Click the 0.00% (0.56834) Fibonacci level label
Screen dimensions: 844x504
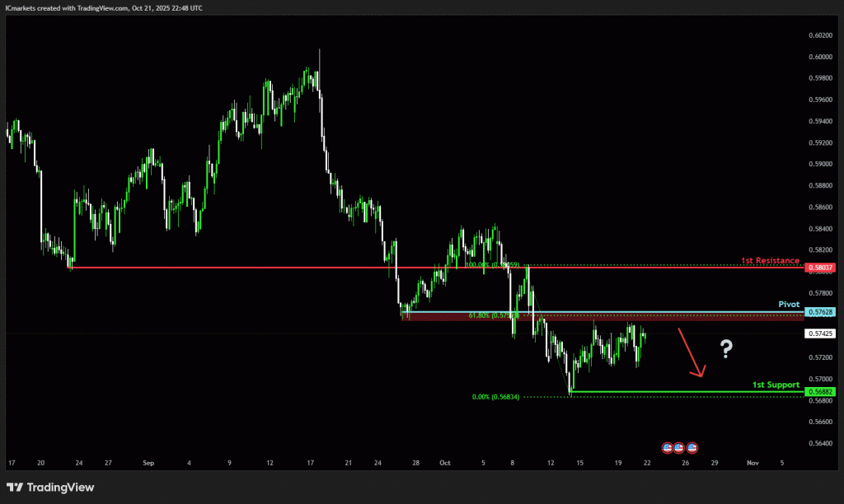pos(495,397)
